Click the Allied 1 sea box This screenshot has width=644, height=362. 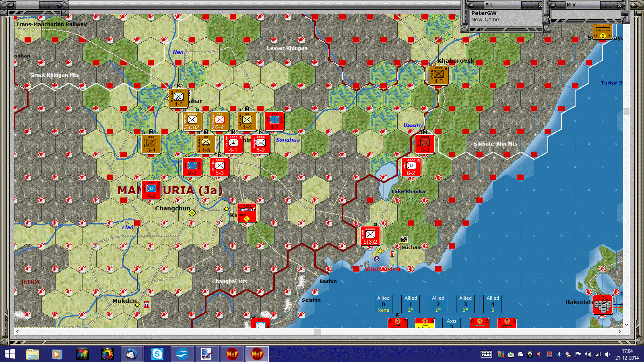click(x=411, y=304)
